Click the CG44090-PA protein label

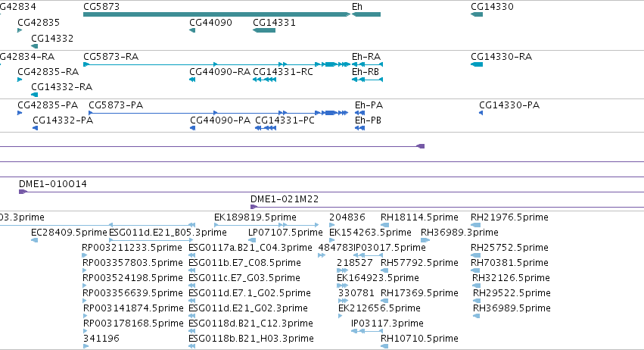click(x=220, y=120)
